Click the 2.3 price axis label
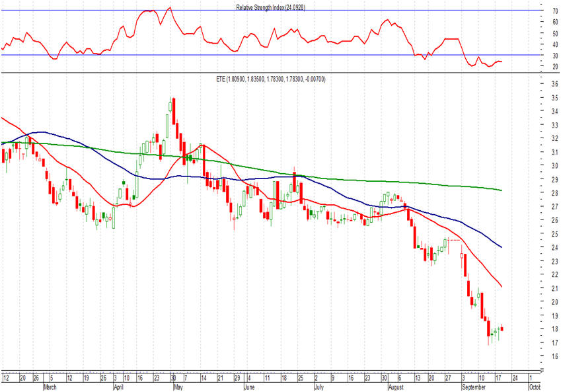The image size is (561, 392). [x=554, y=261]
